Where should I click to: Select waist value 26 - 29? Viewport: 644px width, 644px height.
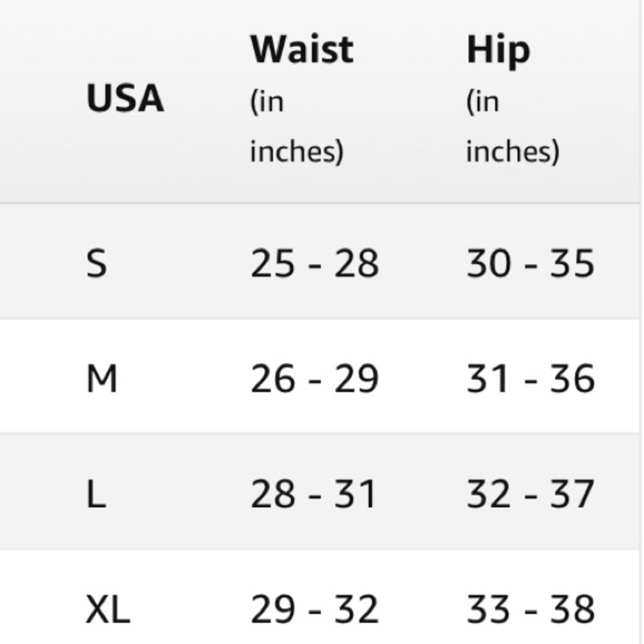click(314, 378)
